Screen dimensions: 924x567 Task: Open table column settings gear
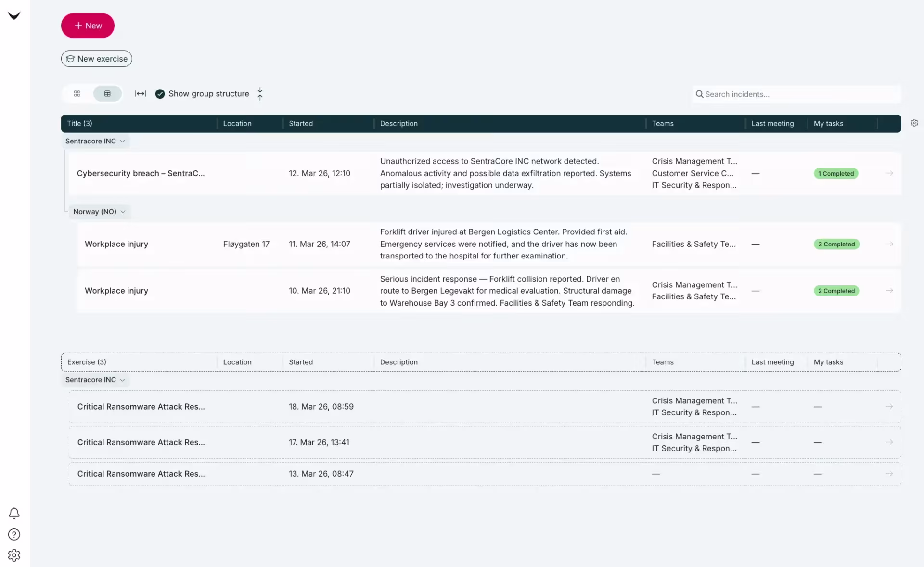click(x=914, y=123)
